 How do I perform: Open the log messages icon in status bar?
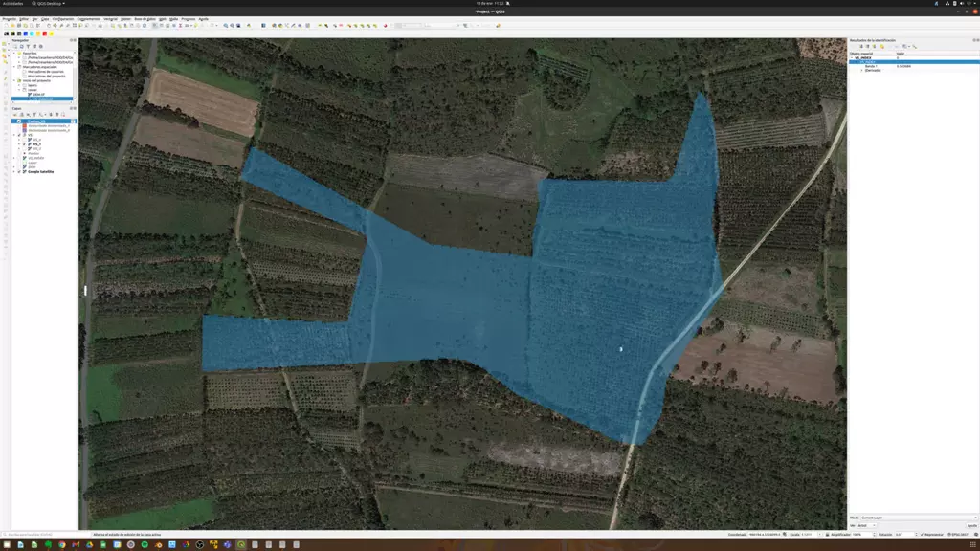976,534
